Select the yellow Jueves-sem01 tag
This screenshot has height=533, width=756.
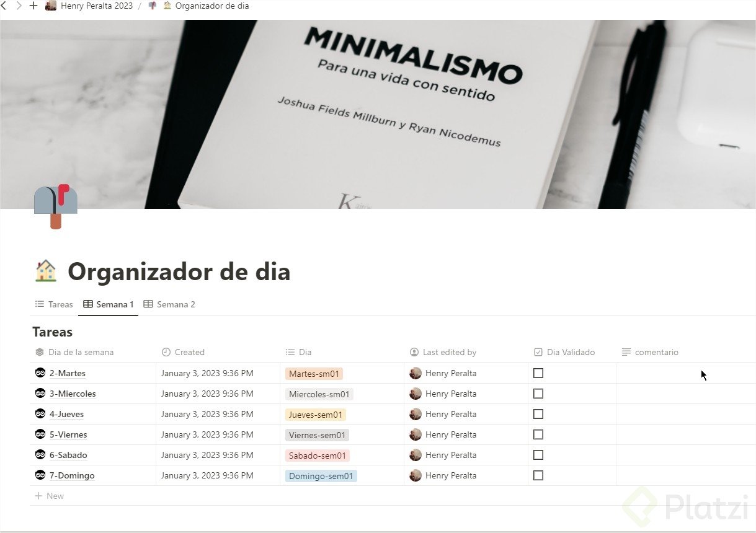point(316,415)
